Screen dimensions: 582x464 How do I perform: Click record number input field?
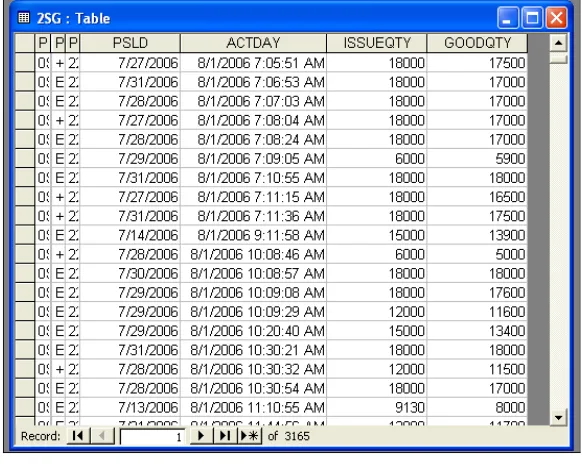point(152,436)
